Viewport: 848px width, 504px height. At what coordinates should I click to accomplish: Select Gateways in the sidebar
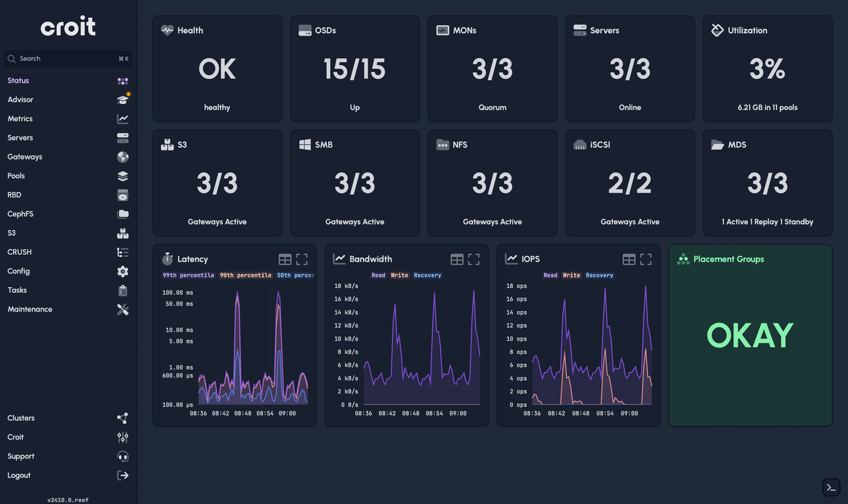[x=68, y=157]
